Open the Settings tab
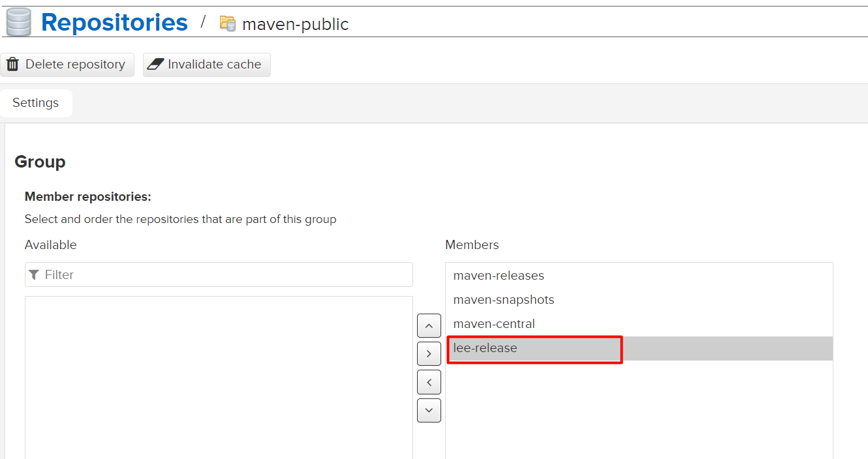The image size is (868, 459). point(36,103)
